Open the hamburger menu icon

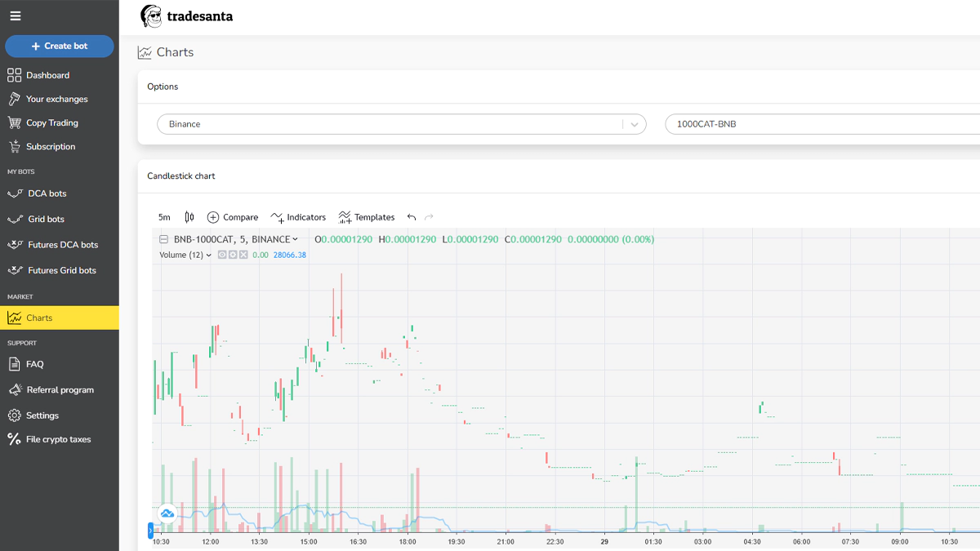[x=16, y=16]
